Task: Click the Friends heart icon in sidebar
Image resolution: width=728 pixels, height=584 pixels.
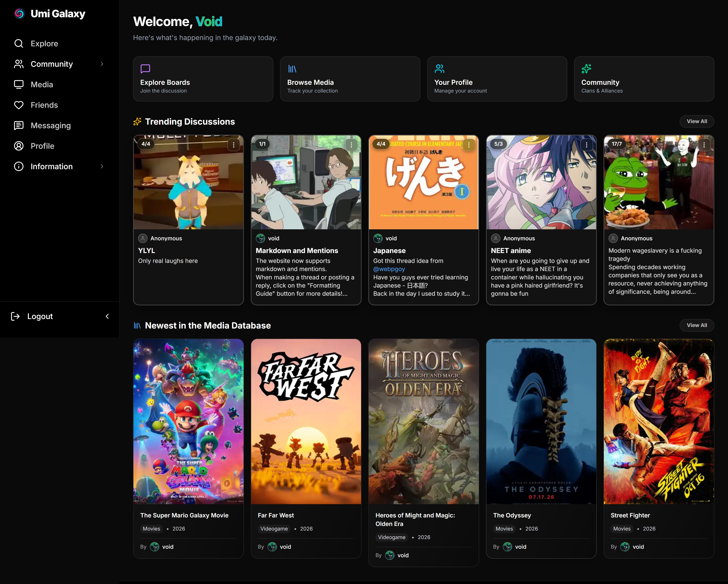Action: 19,105
